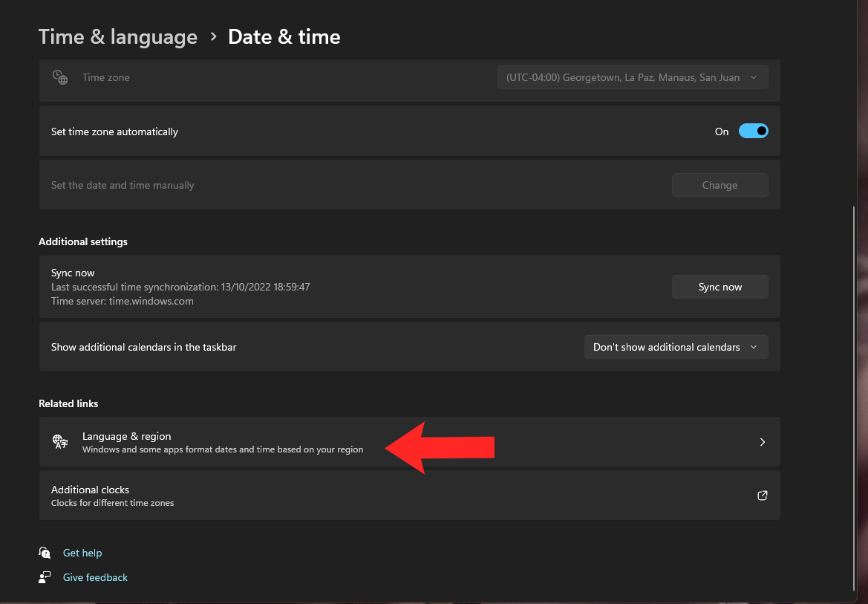Open the Language & region title text
Screen dimensions: 868x604
(127, 436)
